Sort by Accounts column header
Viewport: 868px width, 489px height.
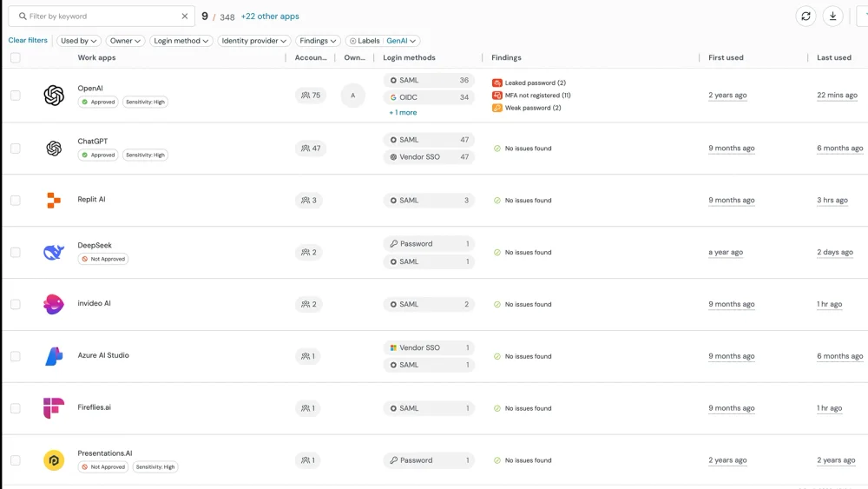[311, 57]
